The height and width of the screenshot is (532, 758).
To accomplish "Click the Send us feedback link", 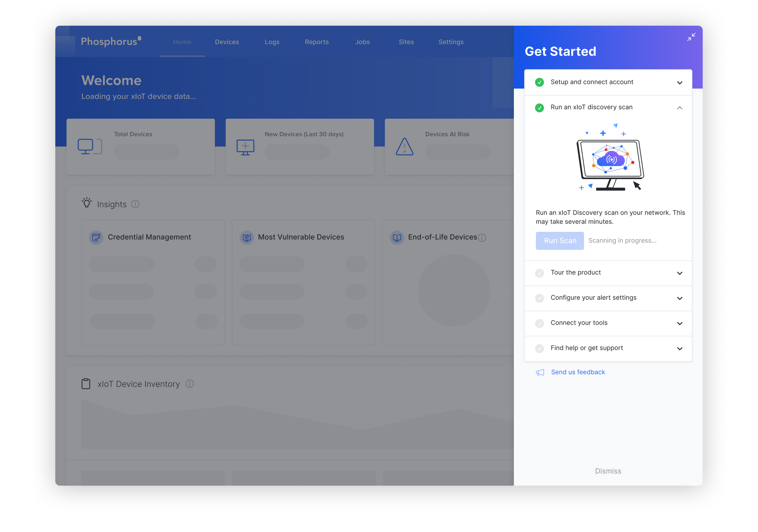I will point(578,372).
